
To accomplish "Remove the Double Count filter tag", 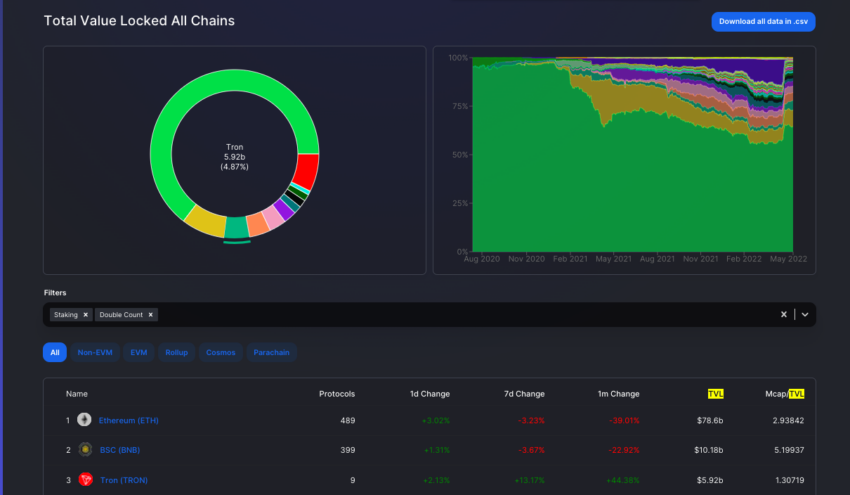I will click(x=151, y=314).
